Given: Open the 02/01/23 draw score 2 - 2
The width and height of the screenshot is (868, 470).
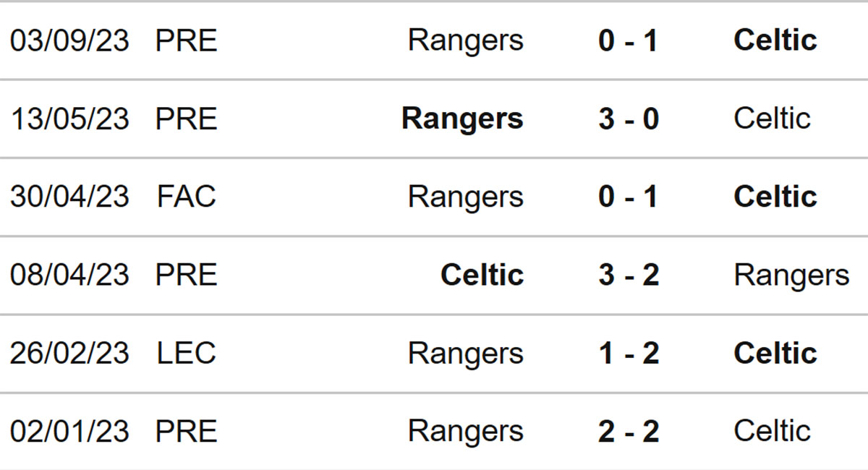Looking at the screenshot, I should coord(629,432).
